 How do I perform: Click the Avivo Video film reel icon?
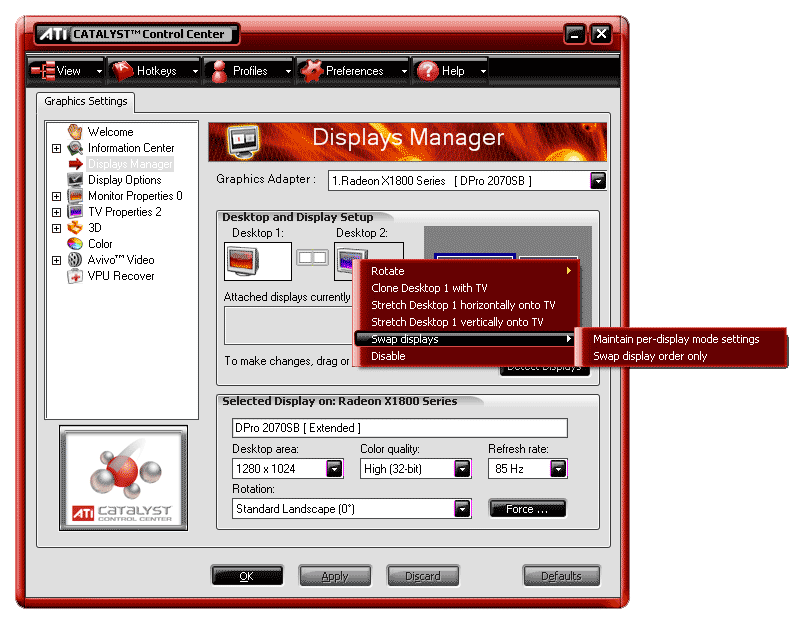[75, 260]
